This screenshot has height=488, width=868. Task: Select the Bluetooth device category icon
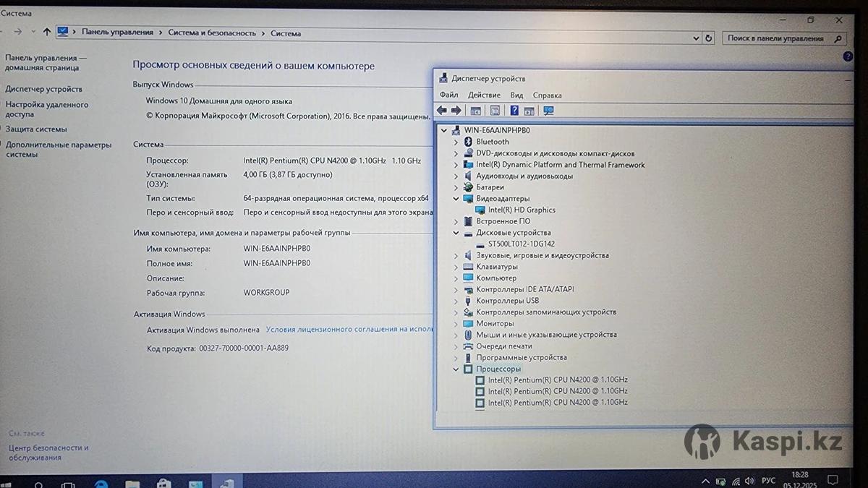tap(468, 142)
